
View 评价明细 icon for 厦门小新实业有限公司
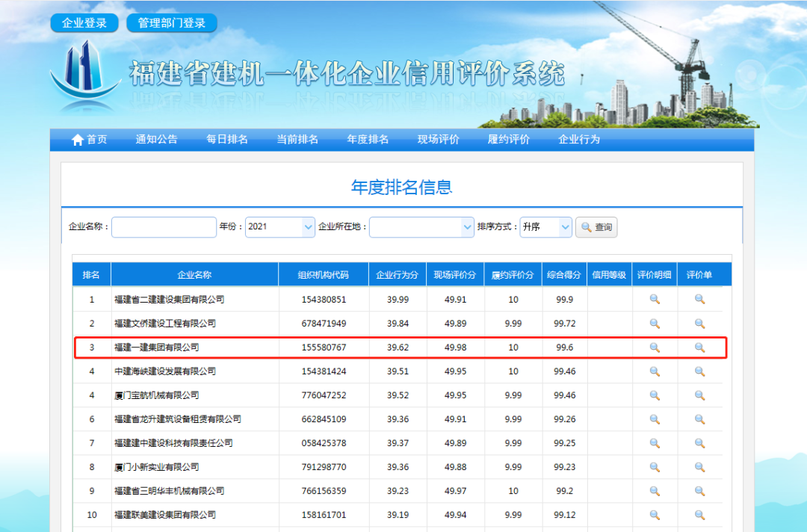[655, 467]
